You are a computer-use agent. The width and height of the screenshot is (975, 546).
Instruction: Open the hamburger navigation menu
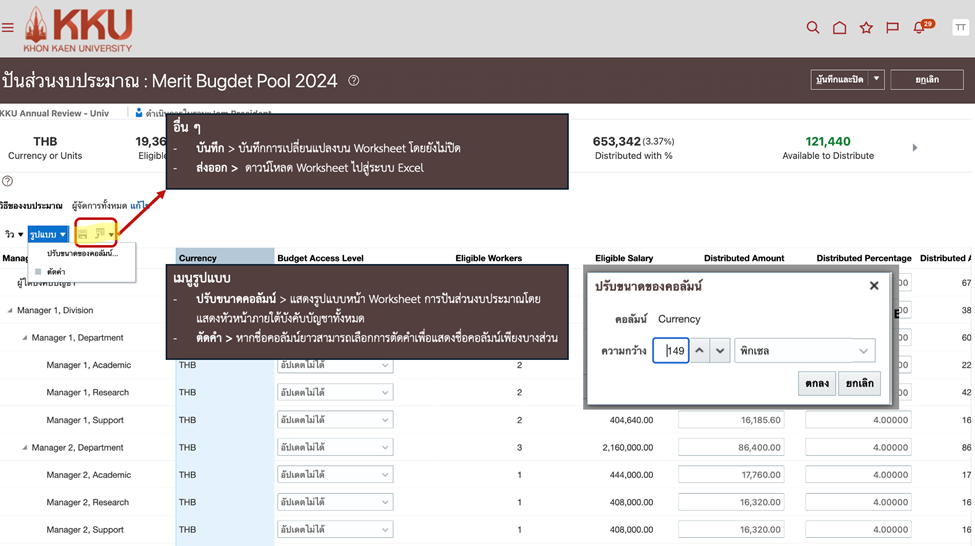(x=8, y=28)
